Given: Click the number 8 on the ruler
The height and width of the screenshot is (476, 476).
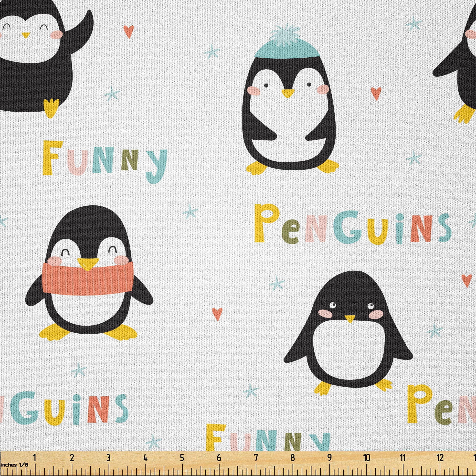Looking at the screenshot, I should click(292, 458).
